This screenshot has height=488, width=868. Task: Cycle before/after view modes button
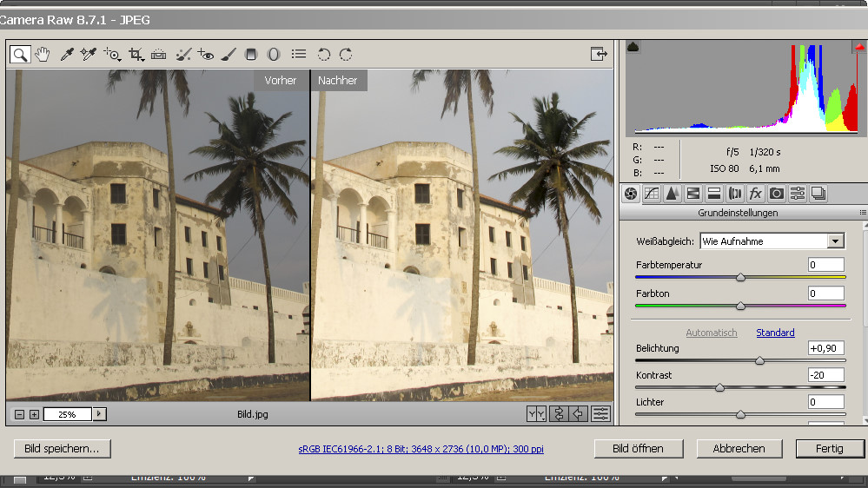coord(536,414)
